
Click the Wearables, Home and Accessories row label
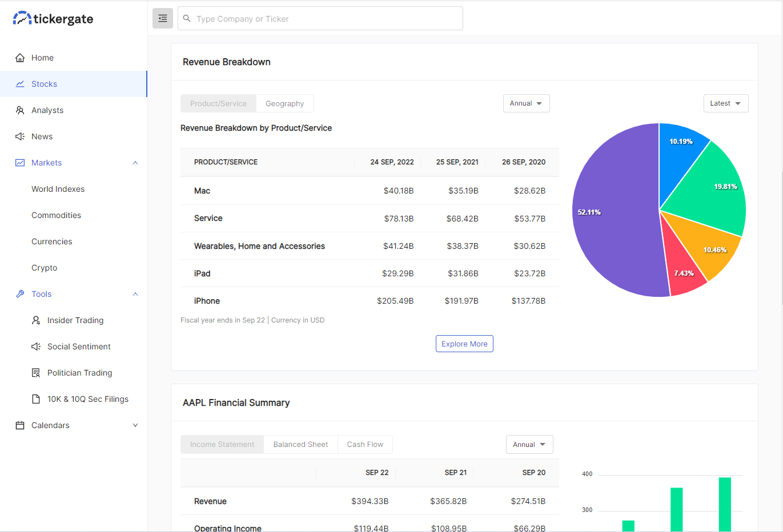pos(259,246)
